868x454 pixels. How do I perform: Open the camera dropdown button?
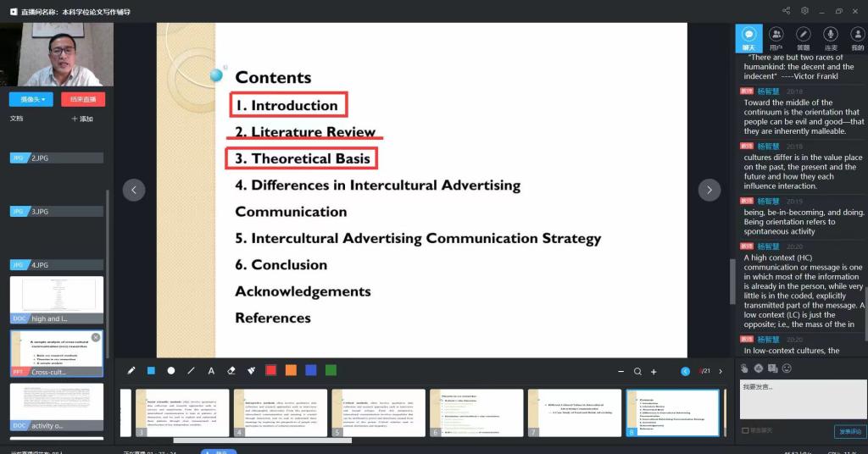31,99
